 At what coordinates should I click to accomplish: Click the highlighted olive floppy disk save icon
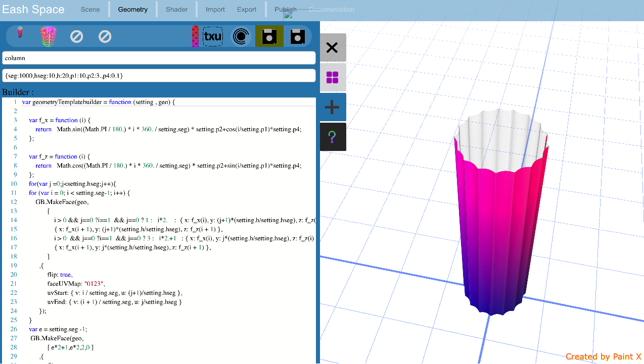[x=269, y=36]
